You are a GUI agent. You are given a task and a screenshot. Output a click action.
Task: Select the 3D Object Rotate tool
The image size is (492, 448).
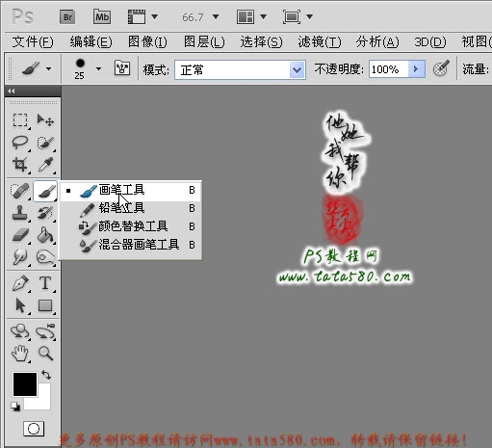20,331
